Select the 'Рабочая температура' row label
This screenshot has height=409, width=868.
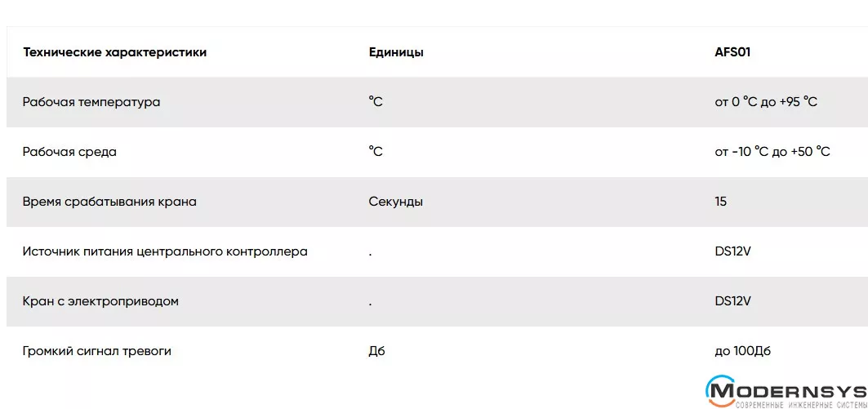point(91,102)
